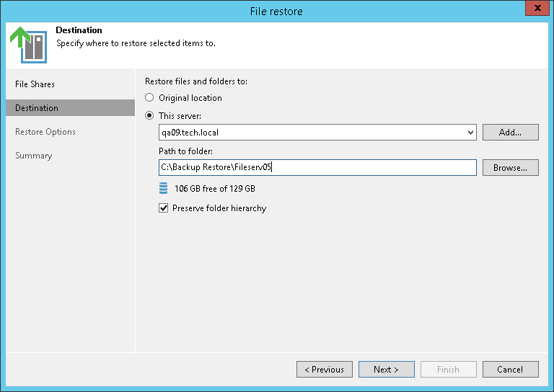Proceed with the Next button

pyautogui.click(x=386, y=370)
